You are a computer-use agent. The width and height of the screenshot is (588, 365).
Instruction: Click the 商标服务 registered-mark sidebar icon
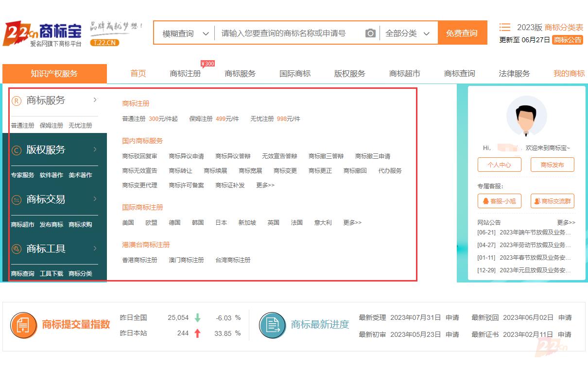(x=17, y=101)
